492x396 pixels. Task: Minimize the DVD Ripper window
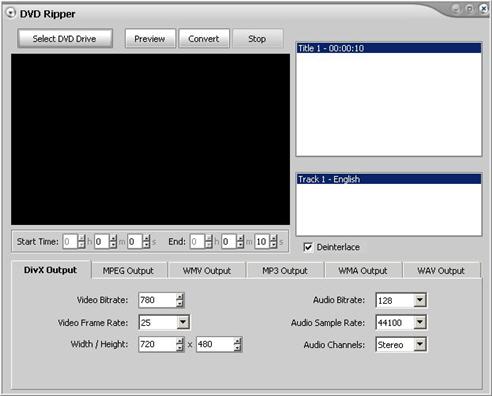(x=456, y=9)
